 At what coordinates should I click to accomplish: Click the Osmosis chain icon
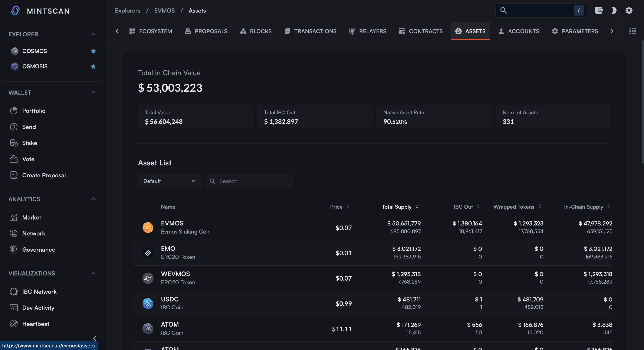click(x=15, y=66)
